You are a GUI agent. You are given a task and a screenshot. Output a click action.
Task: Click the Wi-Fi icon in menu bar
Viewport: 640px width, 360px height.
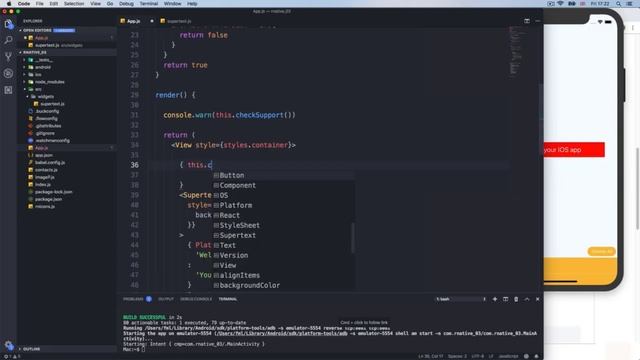click(560, 4)
